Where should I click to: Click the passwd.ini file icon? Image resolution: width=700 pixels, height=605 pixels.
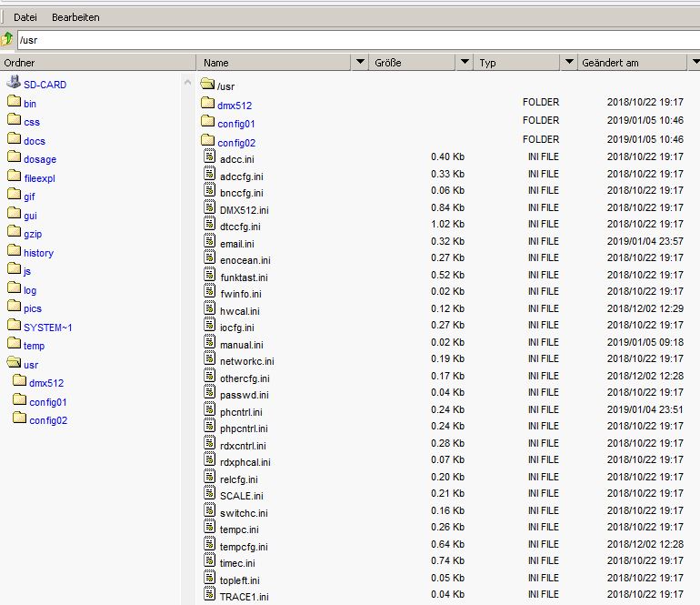[209, 392]
